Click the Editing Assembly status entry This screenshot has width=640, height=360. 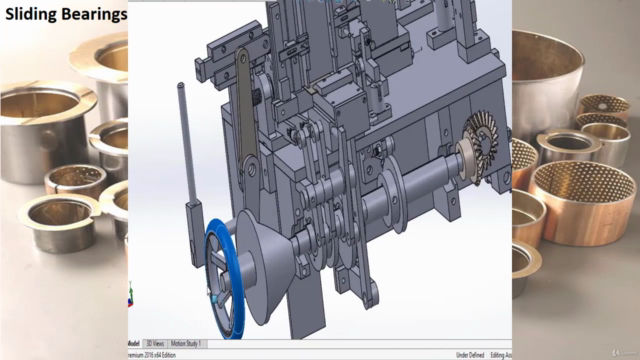[x=501, y=355]
